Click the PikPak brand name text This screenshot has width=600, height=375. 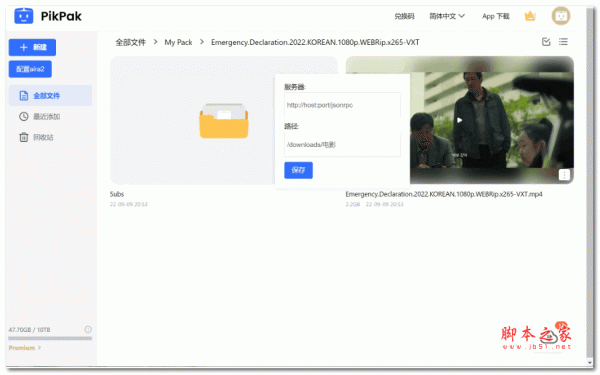pos(61,16)
